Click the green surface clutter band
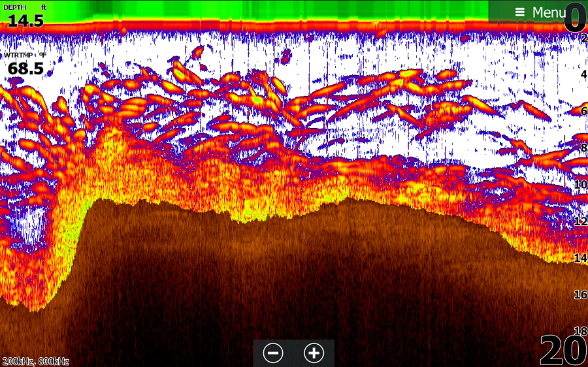This screenshot has width=588, height=367. tap(261, 9)
